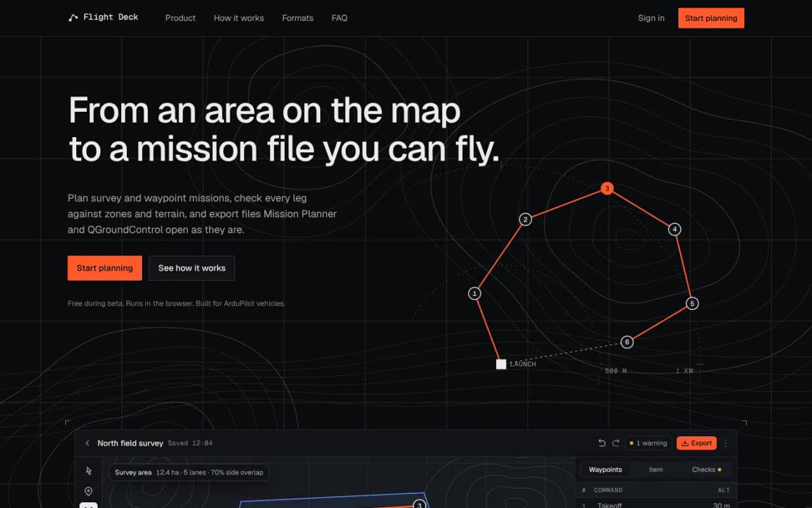Click the Saved 12:04 status text
Screen dimensions: 812x508
(190, 443)
